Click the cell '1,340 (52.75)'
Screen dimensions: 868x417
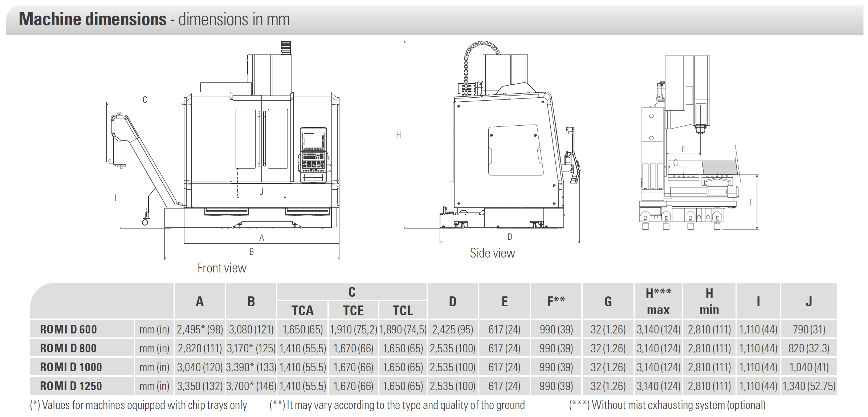809,386
